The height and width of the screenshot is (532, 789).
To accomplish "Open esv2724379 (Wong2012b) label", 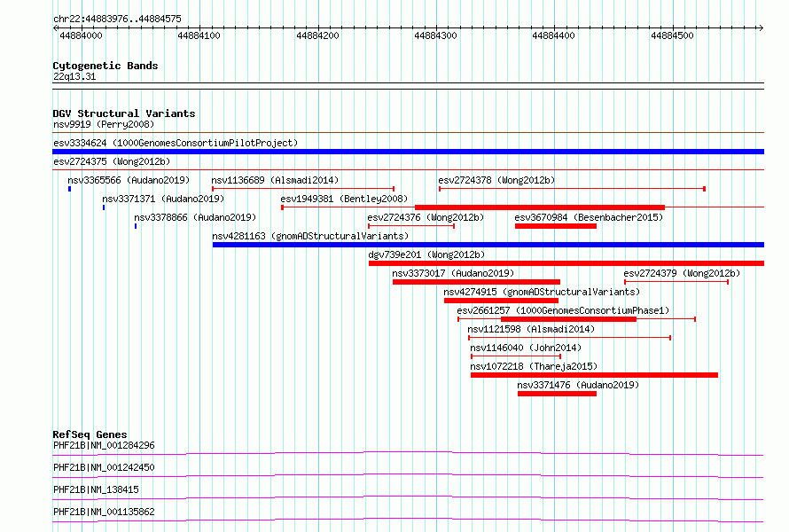I will (682, 273).
